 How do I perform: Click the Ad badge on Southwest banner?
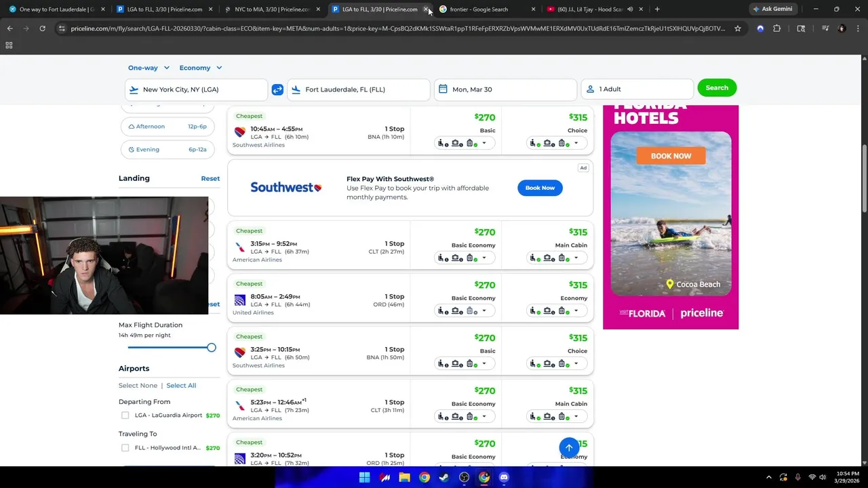583,167
